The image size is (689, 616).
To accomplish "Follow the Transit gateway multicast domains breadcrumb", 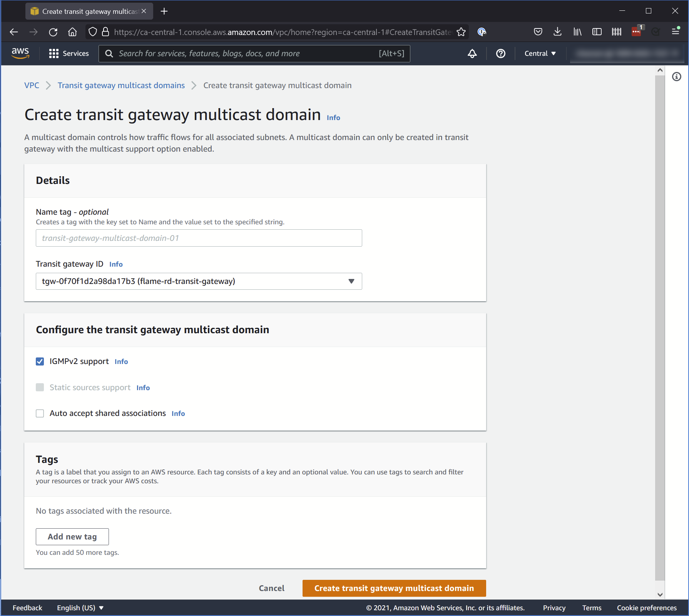I will tap(121, 85).
